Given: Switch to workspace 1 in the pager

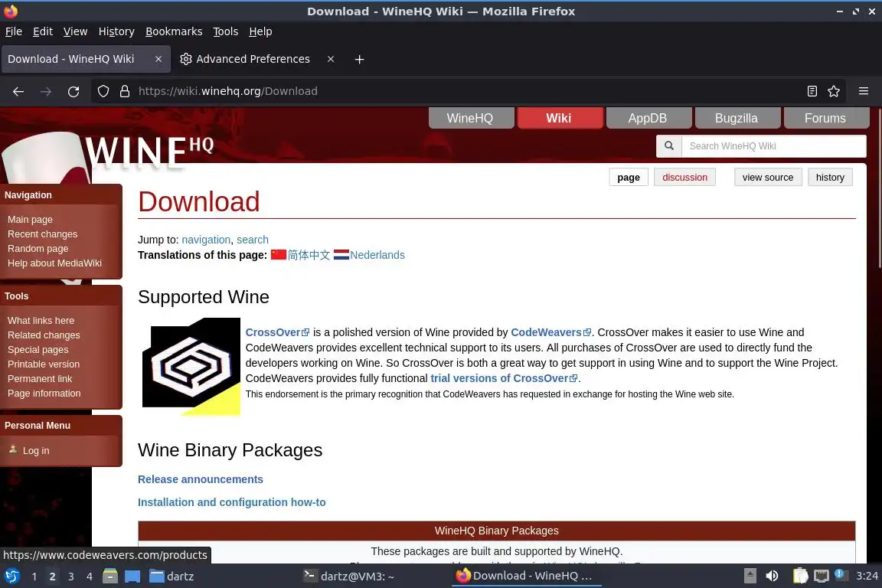Looking at the screenshot, I should click(34, 577).
